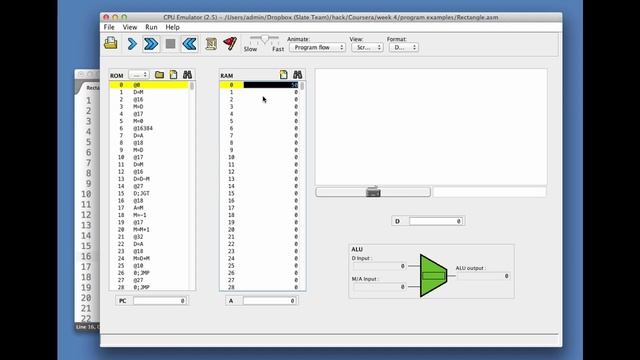Viewport: 640px width, 360px height.
Task: Select ROM row 21 @32
Action: pos(149,237)
